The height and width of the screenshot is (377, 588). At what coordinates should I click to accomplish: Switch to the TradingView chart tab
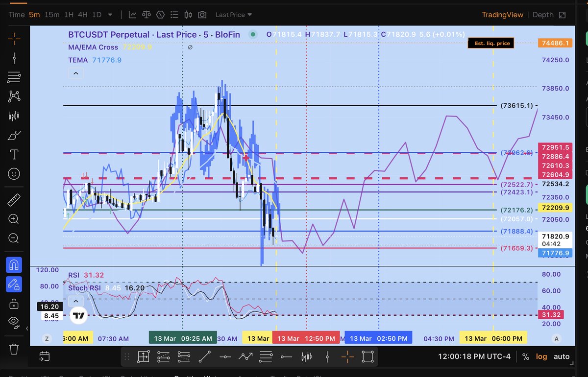[x=503, y=15]
